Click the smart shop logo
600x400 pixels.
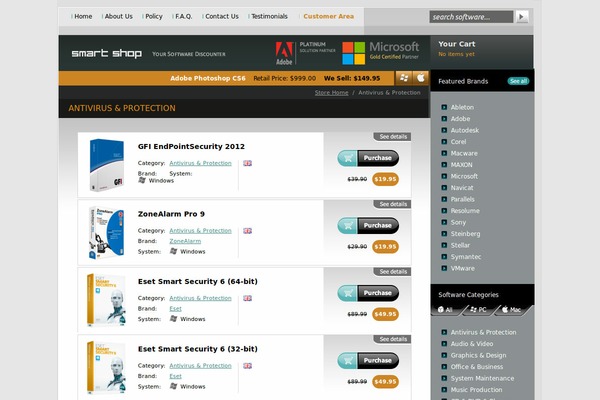pos(106,53)
